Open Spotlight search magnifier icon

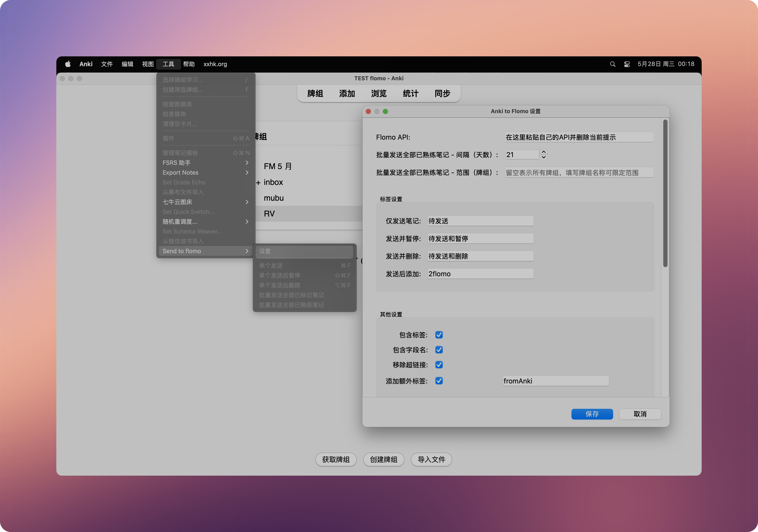612,64
